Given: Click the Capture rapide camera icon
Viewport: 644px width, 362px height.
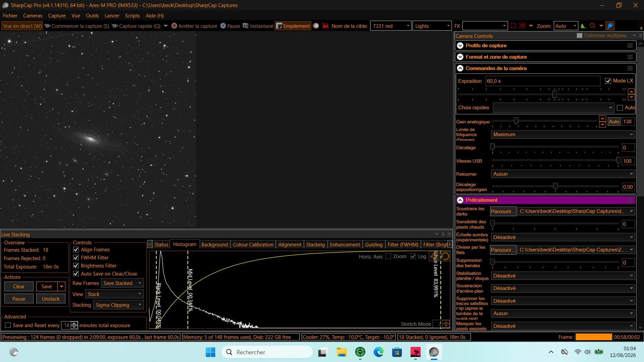Looking at the screenshot, I should pos(115,26).
